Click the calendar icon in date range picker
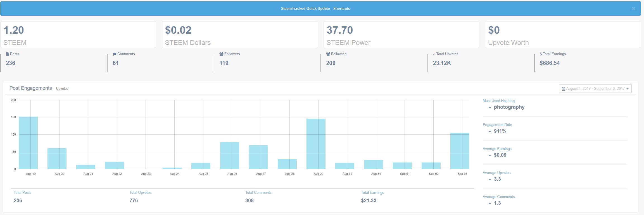Screen dimensions: 644x215 (x=564, y=89)
